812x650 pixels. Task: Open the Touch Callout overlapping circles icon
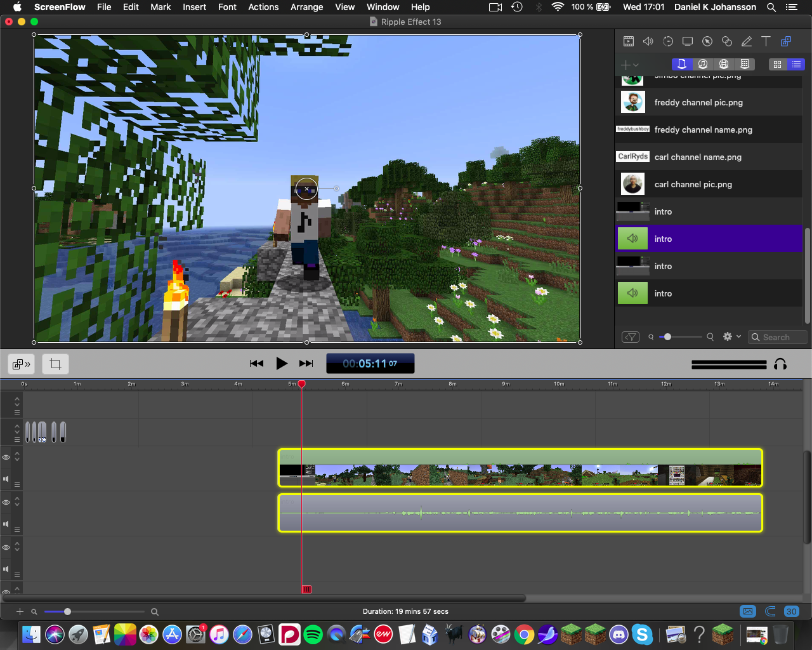[727, 41]
